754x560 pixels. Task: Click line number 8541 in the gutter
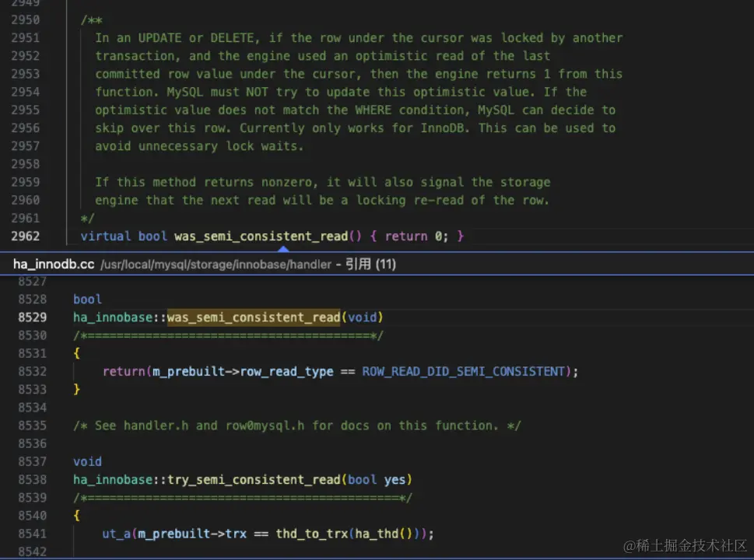click(x=32, y=534)
